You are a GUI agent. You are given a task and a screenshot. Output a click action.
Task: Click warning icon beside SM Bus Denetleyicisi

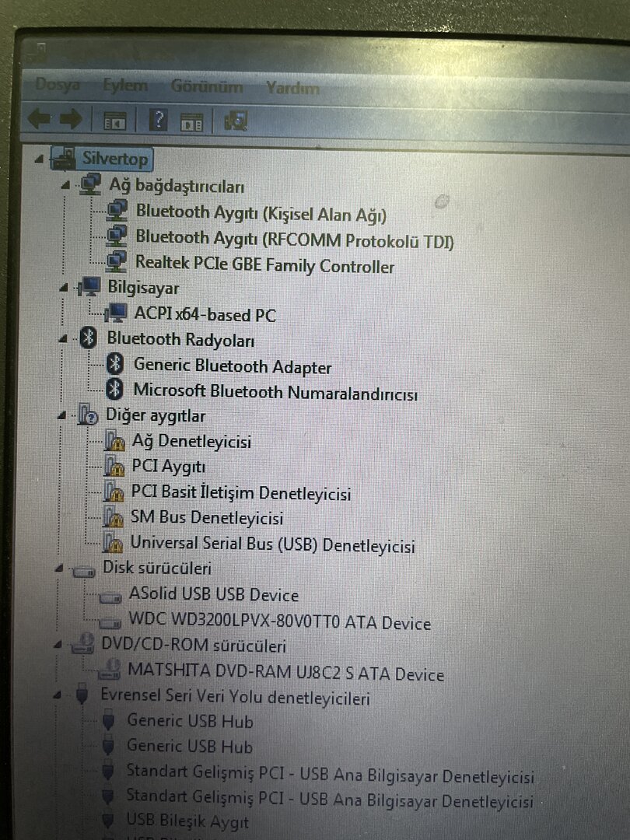(113, 517)
